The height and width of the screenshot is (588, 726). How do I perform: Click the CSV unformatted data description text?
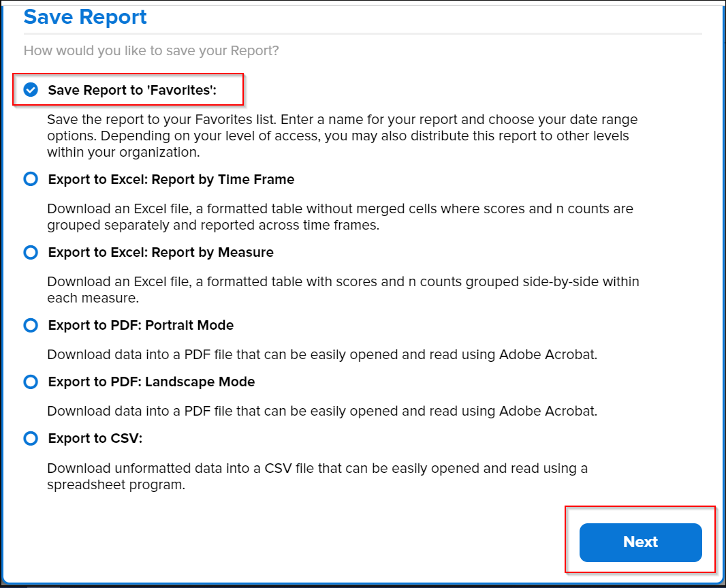[317, 476]
